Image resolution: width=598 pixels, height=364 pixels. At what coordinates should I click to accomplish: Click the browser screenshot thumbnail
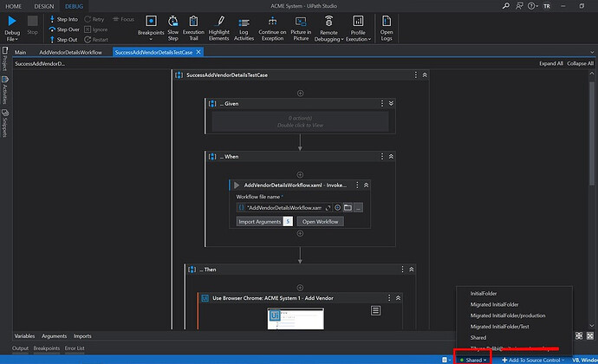296,319
